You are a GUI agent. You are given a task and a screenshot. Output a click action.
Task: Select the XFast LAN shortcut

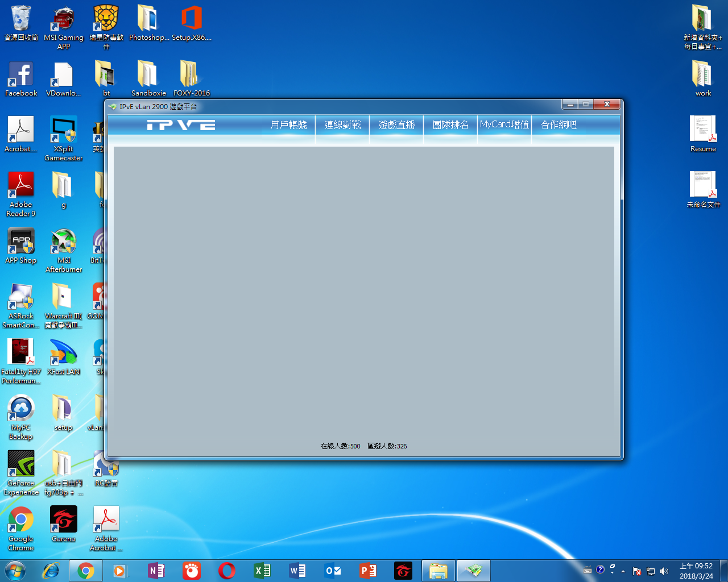[x=64, y=357]
